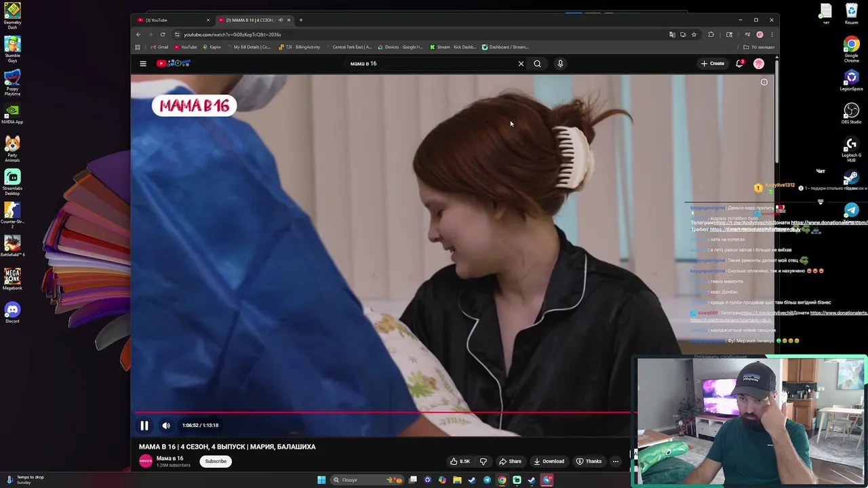
Task: Open the YouTube bookmark
Action: pos(186,47)
